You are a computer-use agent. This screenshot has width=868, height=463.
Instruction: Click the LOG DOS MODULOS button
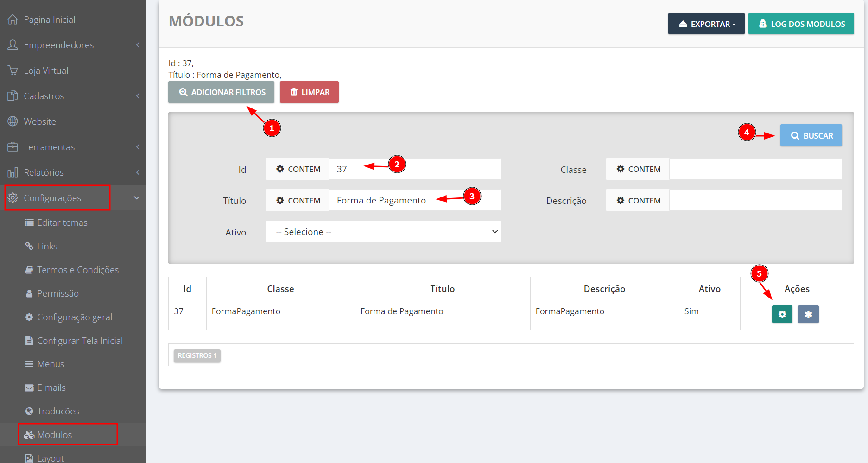[801, 24]
